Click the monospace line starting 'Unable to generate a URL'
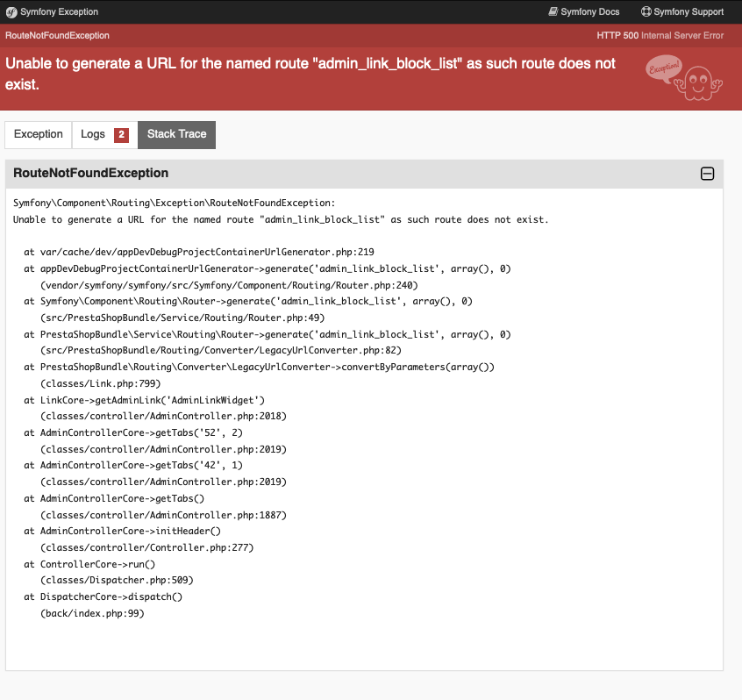742x700 pixels. [281, 219]
